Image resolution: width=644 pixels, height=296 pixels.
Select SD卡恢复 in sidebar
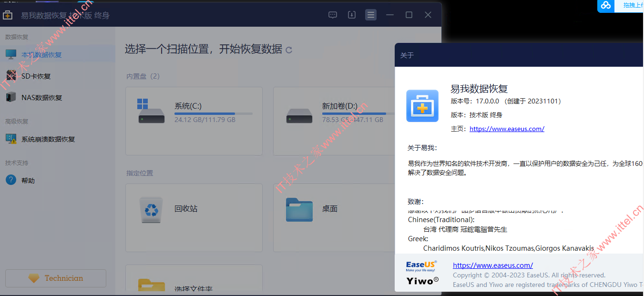pyautogui.click(x=57, y=76)
